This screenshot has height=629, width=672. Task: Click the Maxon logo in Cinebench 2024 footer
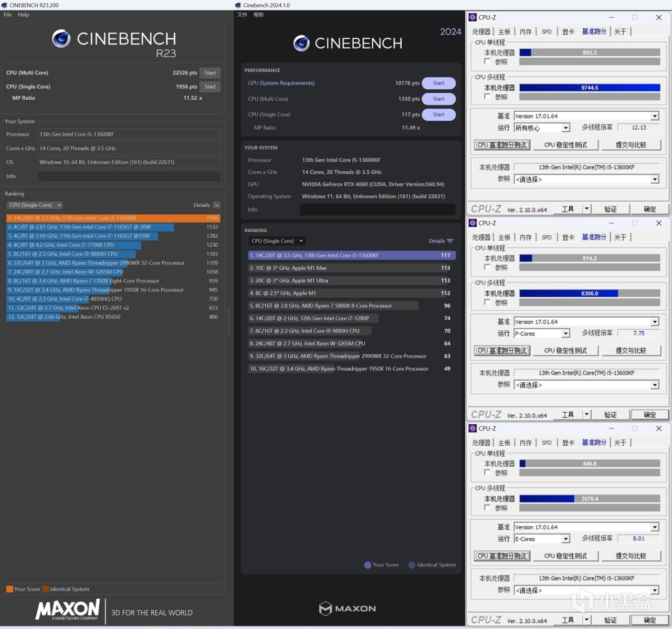348,609
